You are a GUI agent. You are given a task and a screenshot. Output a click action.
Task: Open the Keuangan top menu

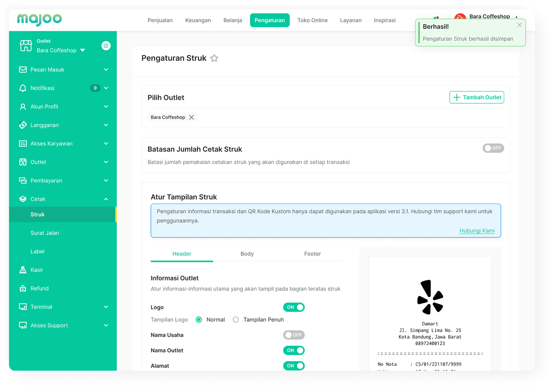[198, 20]
